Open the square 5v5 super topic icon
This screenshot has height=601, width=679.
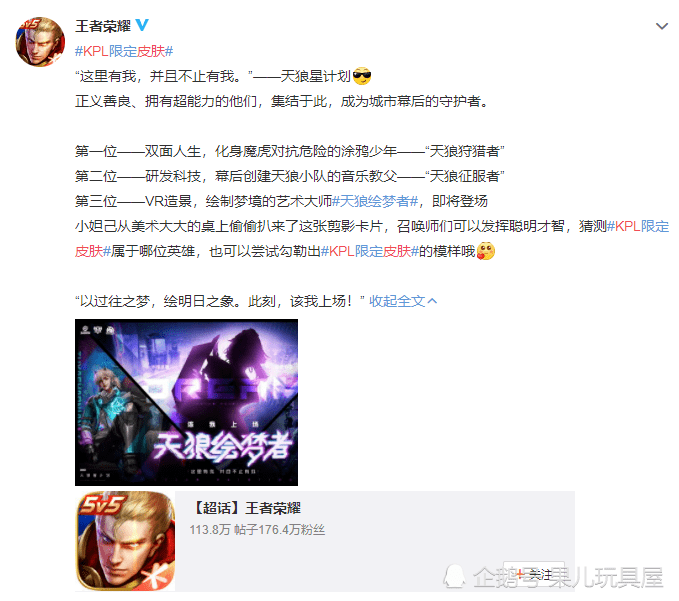[x=126, y=541]
